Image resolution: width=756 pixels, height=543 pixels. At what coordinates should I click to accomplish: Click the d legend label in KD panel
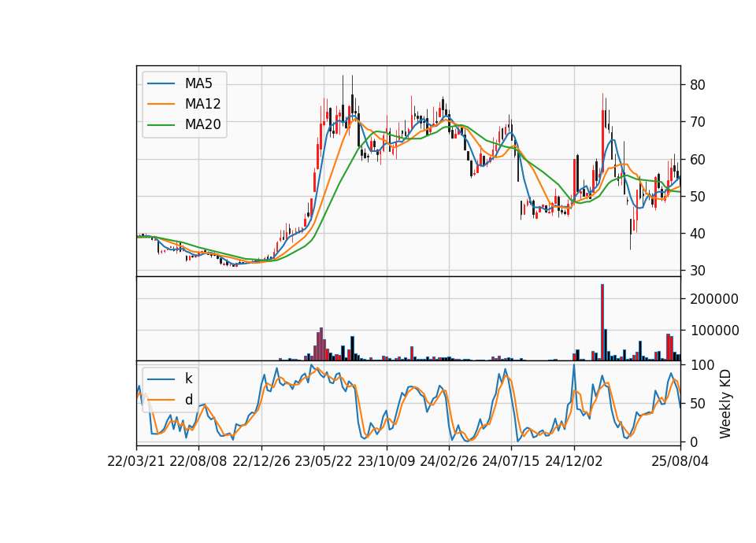[188, 400]
